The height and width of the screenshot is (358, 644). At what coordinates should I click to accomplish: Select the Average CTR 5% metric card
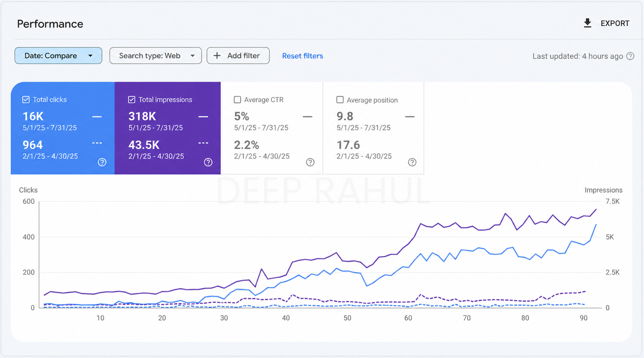pyautogui.click(x=272, y=128)
